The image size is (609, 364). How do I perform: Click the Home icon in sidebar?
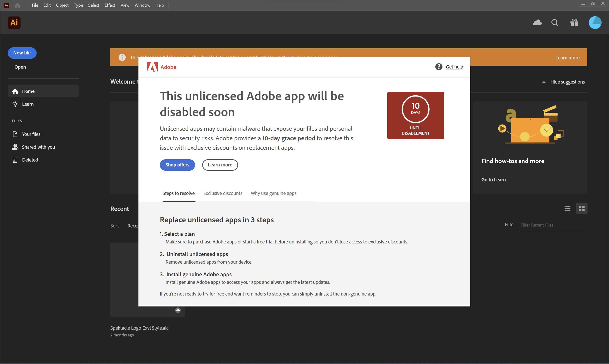click(x=15, y=91)
